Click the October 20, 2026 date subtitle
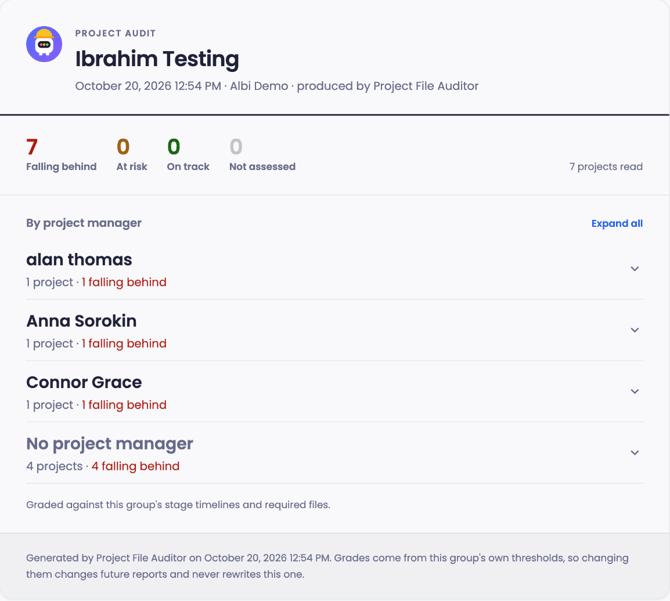The width and height of the screenshot is (670, 601). (276, 86)
